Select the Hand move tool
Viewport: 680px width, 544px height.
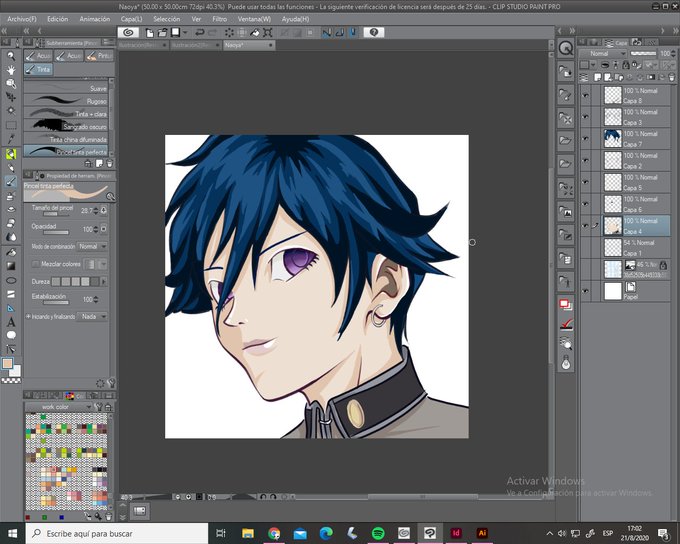coord(11,70)
